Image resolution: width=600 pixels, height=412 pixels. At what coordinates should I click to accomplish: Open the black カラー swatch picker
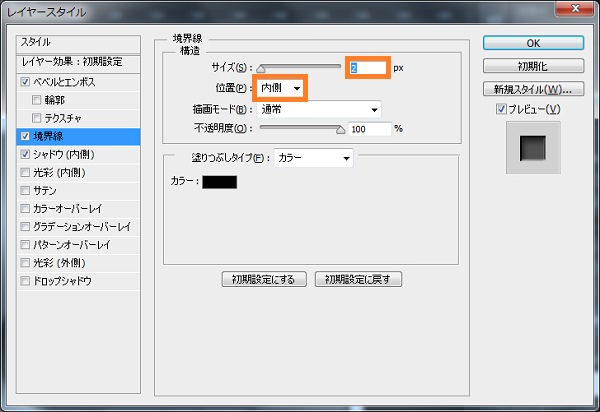220,182
